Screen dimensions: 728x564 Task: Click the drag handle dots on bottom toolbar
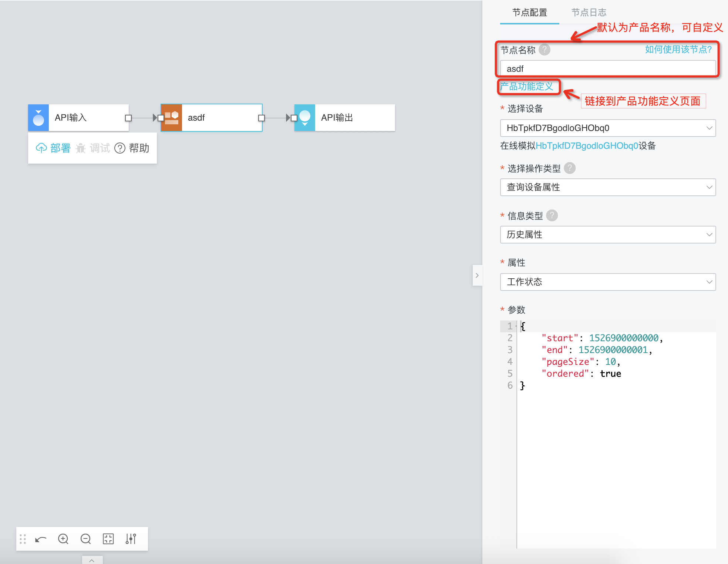tap(23, 539)
